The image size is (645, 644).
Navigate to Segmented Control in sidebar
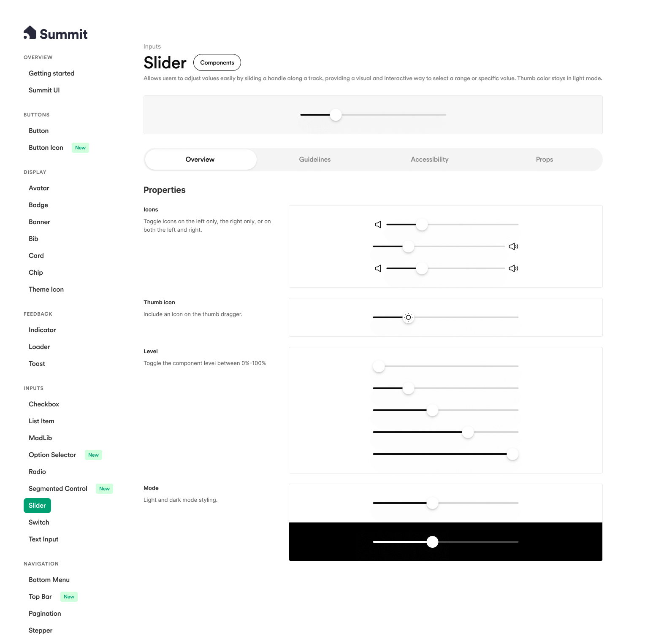58,489
